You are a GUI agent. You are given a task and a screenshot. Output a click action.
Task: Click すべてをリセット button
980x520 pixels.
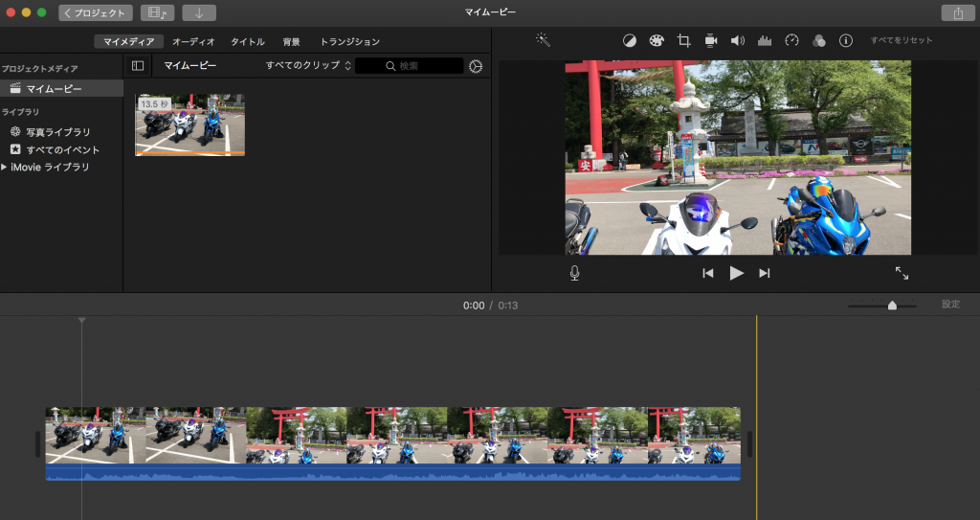[x=902, y=40]
